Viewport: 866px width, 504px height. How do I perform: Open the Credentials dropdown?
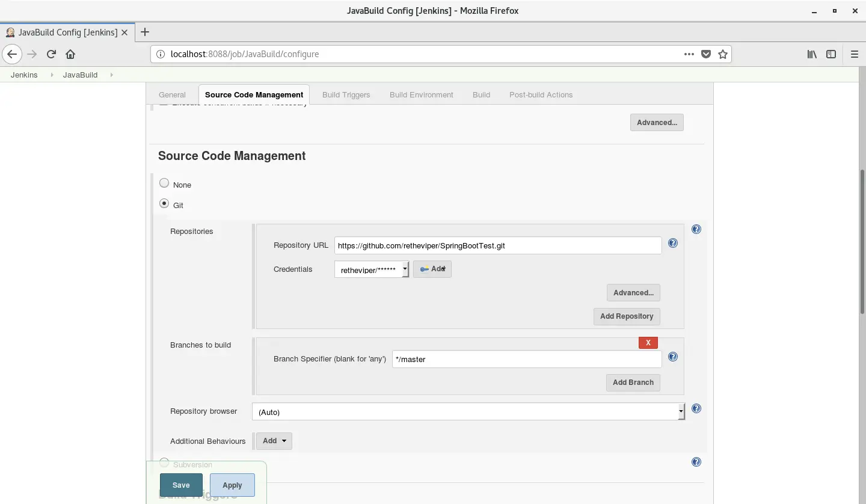click(372, 269)
